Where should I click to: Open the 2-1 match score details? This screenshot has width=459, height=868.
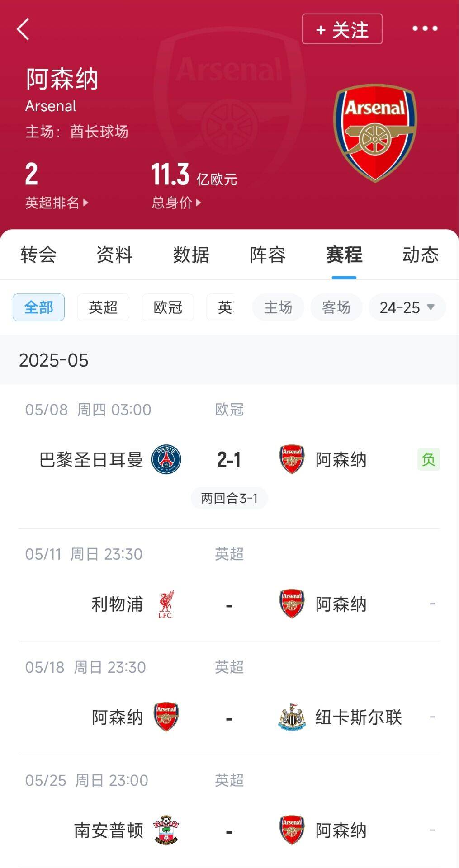pyautogui.click(x=229, y=460)
